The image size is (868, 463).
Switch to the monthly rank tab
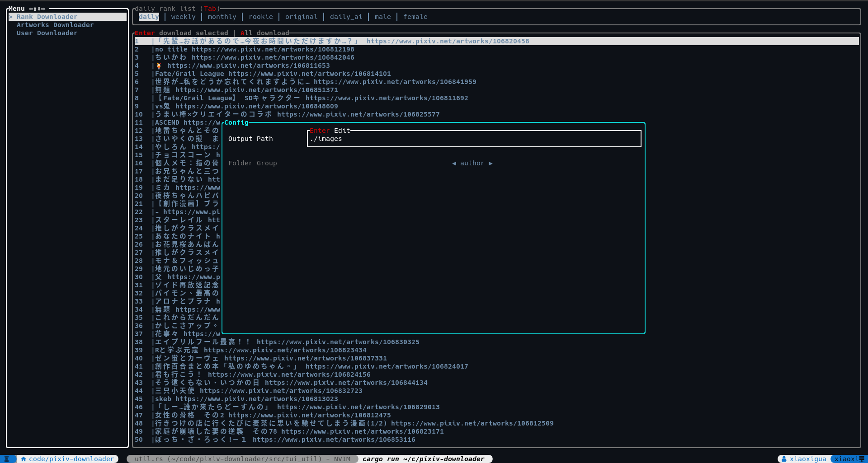[x=222, y=17]
